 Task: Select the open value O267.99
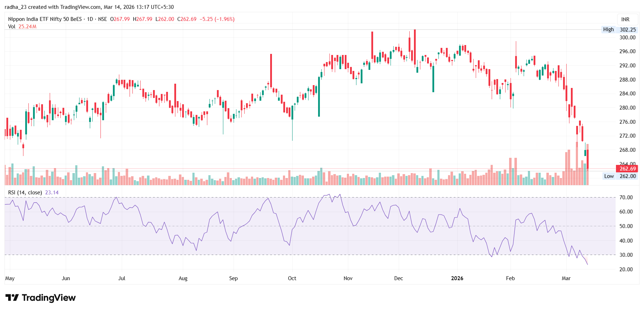click(x=120, y=19)
